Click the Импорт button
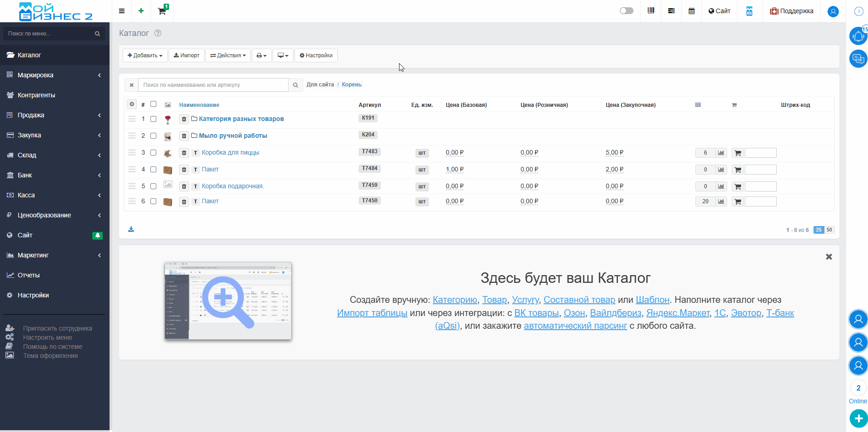 point(186,55)
